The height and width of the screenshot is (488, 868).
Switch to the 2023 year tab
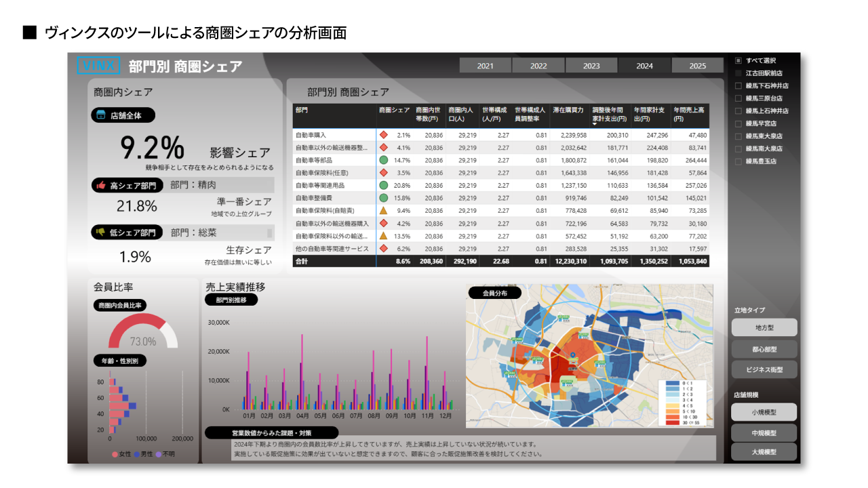point(591,66)
